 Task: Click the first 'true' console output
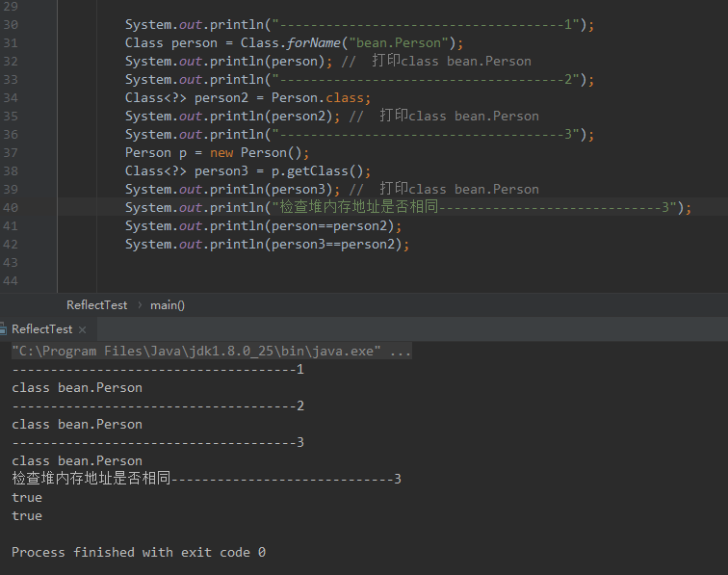click(27, 497)
